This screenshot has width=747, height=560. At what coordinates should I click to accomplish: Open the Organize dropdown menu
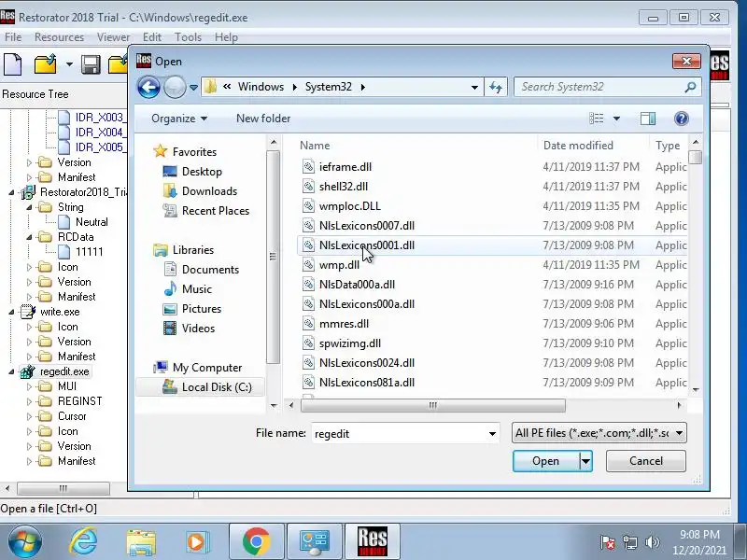[179, 119]
